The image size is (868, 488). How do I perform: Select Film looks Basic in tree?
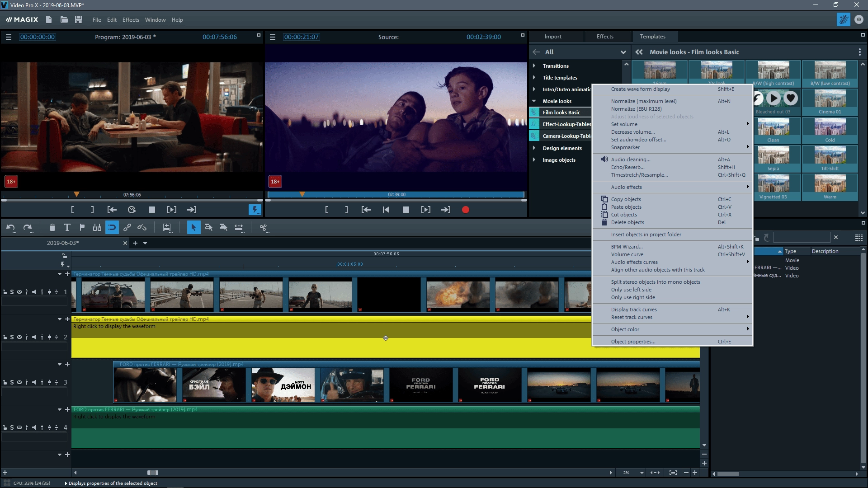tap(561, 113)
